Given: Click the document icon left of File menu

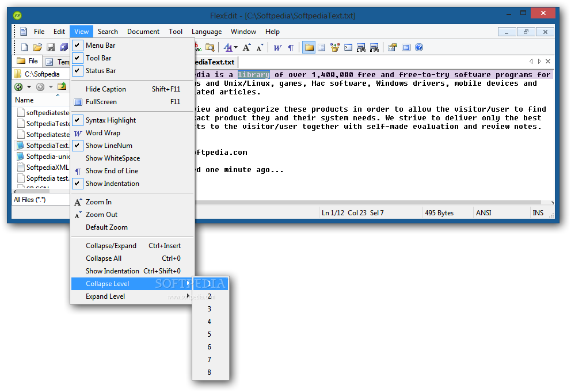Looking at the screenshot, I should tap(24, 32).
